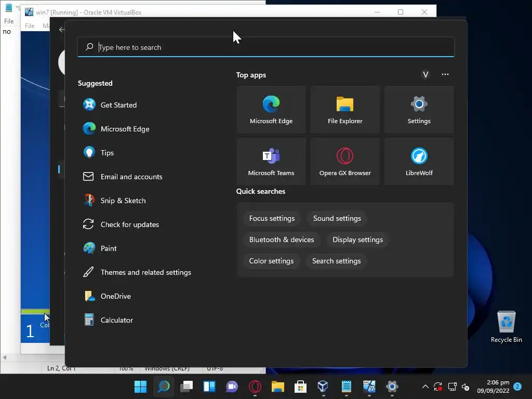Open the clock showing 2:06 pm

click(x=494, y=387)
